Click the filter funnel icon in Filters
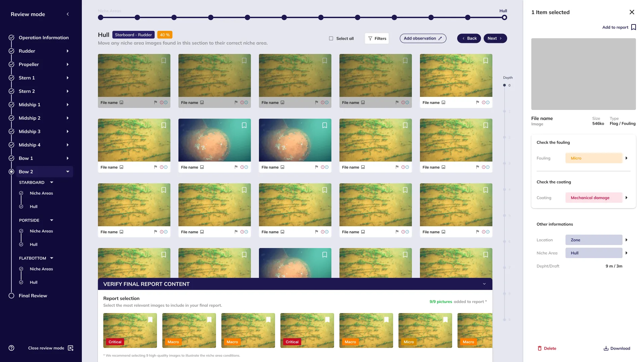 [x=370, y=39]
